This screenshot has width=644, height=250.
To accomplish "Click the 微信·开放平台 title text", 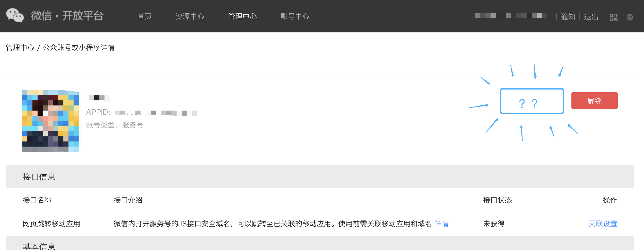I will [x=67, y=16].
